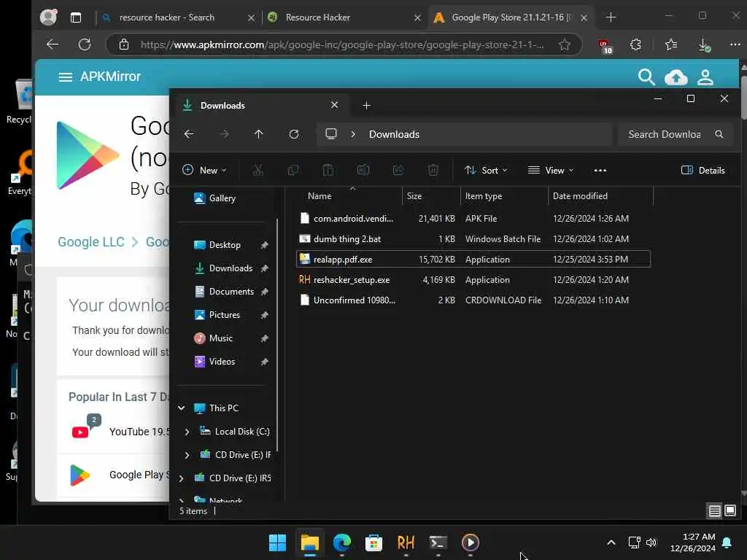Click the Search Downloads input field
Viewport: 747px width, 560px height.
point(664,134)
